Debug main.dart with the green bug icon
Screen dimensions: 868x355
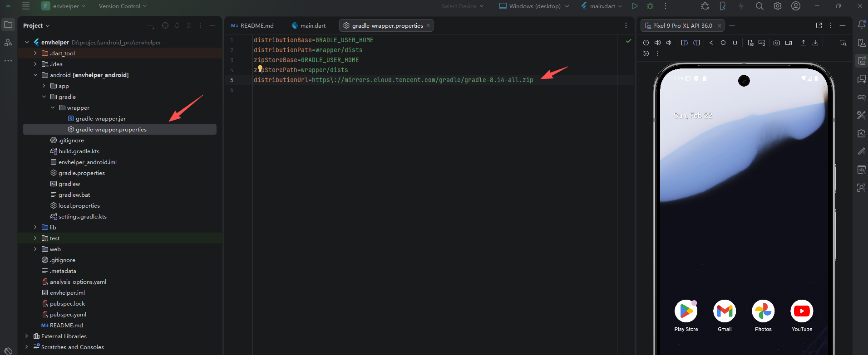tap(650, 6)
